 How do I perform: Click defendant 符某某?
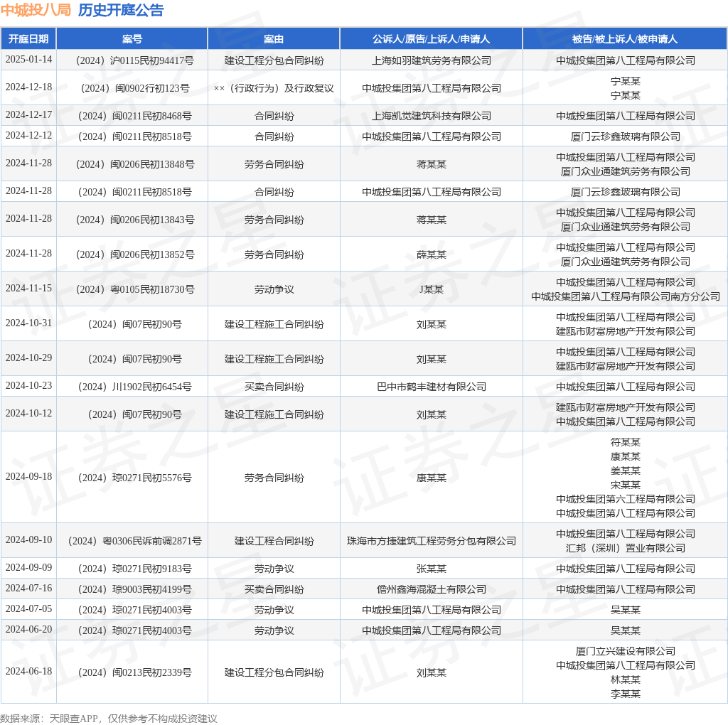tap(626, 442)
